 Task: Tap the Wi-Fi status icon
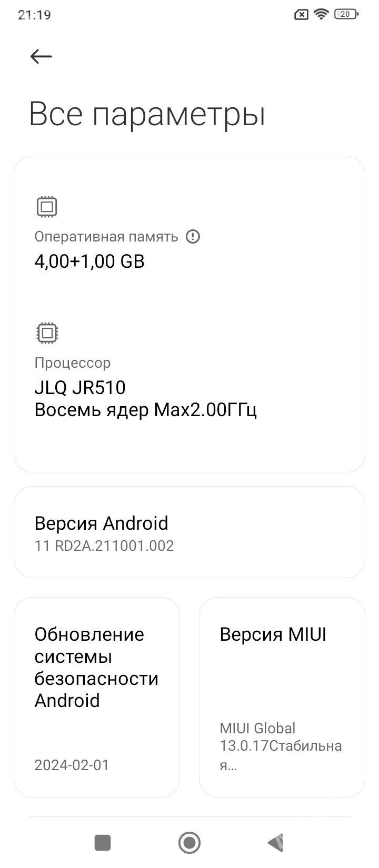click(x=321, y=15)
